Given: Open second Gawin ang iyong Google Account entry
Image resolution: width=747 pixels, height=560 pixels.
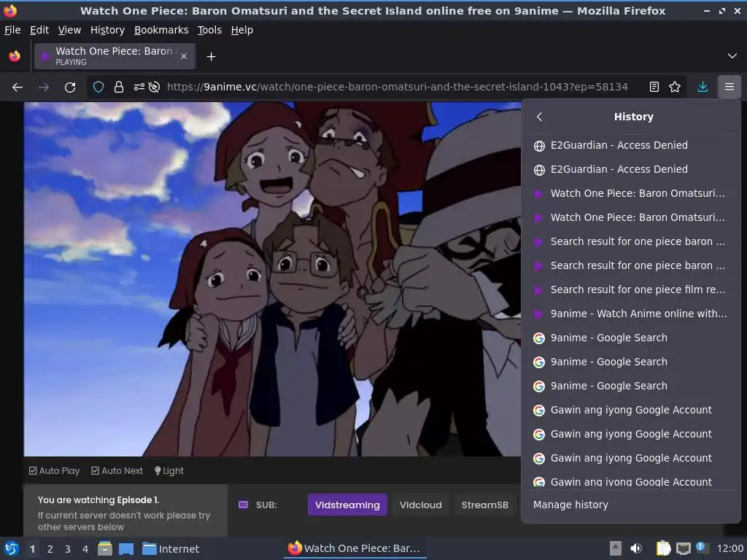Looking at the screenshot, I should pos(631,434).
